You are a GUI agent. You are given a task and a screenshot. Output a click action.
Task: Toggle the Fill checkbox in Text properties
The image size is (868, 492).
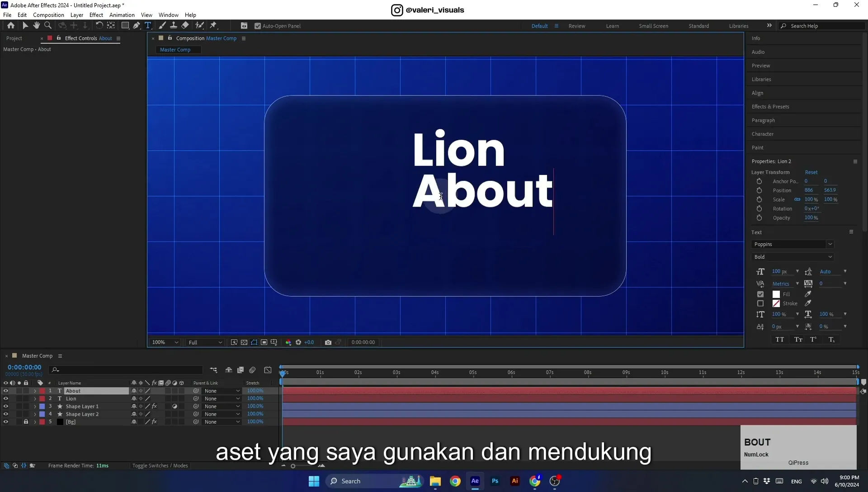(760, 294)
